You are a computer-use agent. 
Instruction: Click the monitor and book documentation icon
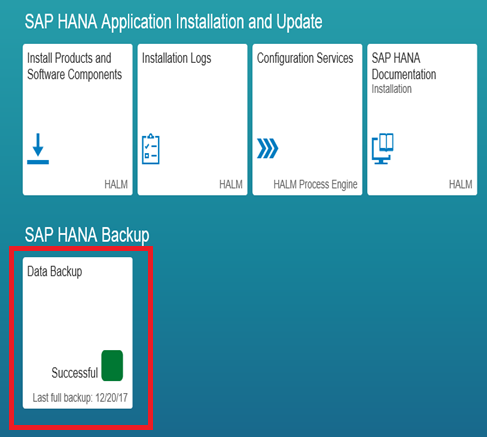(x=383, y=149)
